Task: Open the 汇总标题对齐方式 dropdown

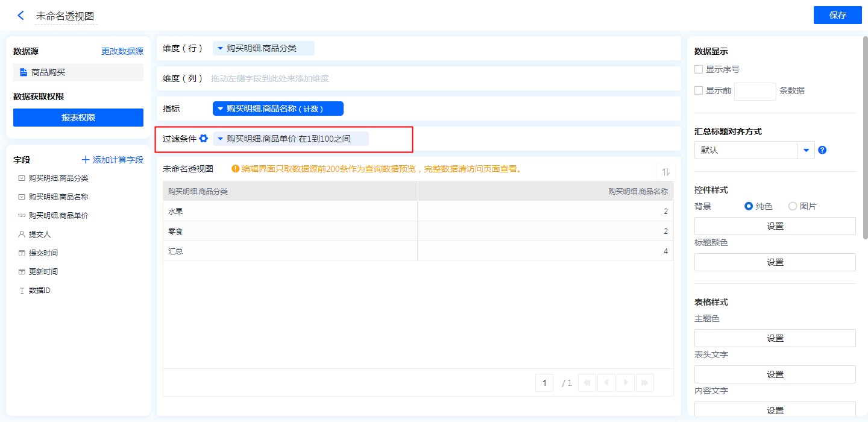Action: pyautogui.click(x=806, y=150)
